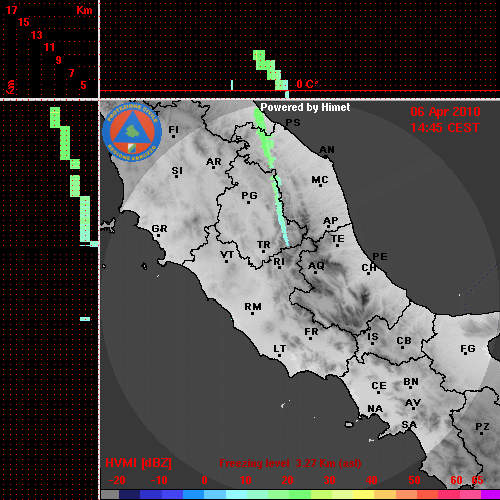The height and width of the screenshot is (500, 500).
Task: Select the CH city label on map
Action: click(x=369, y=268)
